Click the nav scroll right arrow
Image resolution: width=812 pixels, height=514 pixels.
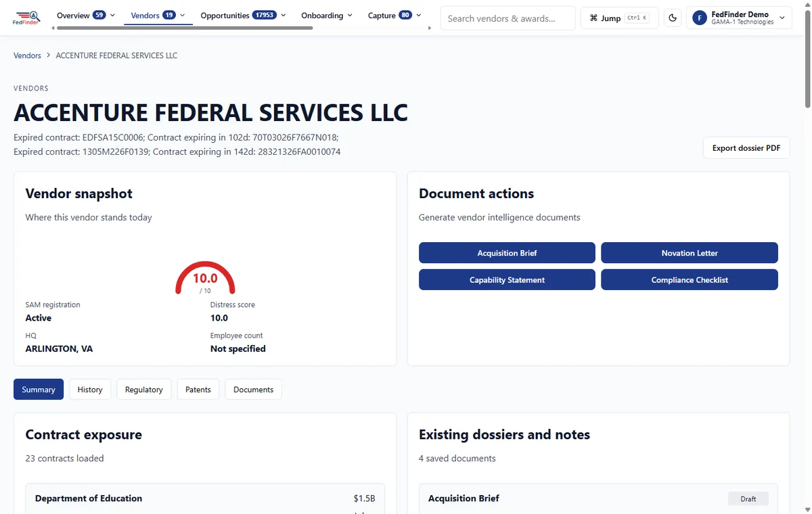click(430, 28)
